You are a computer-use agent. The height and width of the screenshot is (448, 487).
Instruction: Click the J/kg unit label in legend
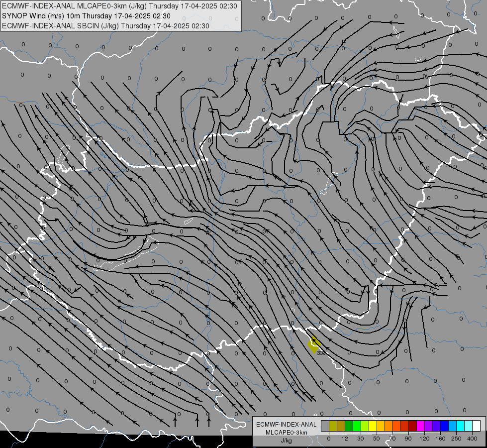[x=286, y=441]
